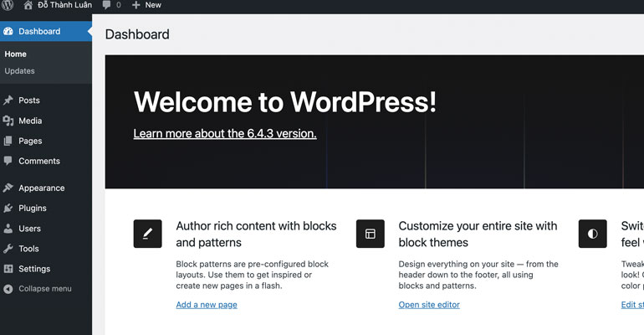The height and width of the screenshot is (335, 644).
Task: Open the Media menu
Action: click(x=46, y=121)
